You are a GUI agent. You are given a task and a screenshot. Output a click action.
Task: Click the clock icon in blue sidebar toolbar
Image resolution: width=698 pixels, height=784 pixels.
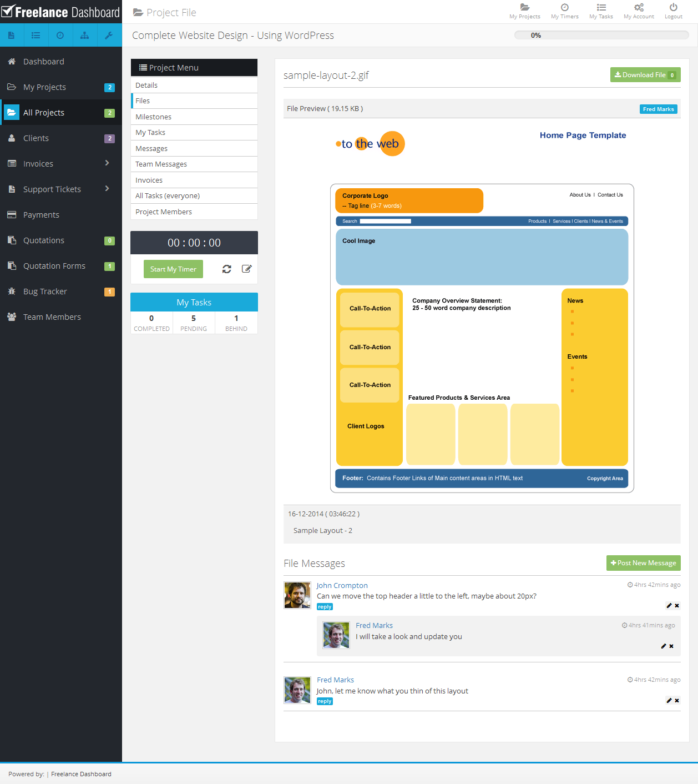(60, 36)
